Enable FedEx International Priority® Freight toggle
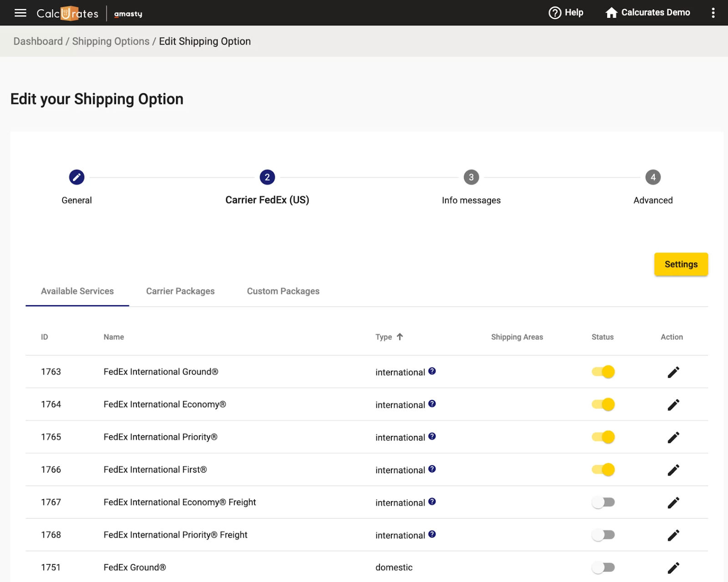 pyautogui.click(x=603, y=535)
